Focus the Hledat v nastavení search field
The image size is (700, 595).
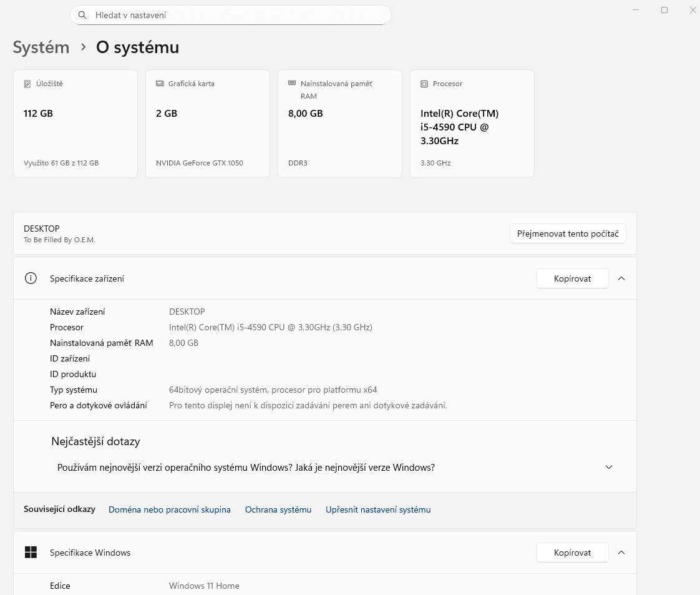237,15
